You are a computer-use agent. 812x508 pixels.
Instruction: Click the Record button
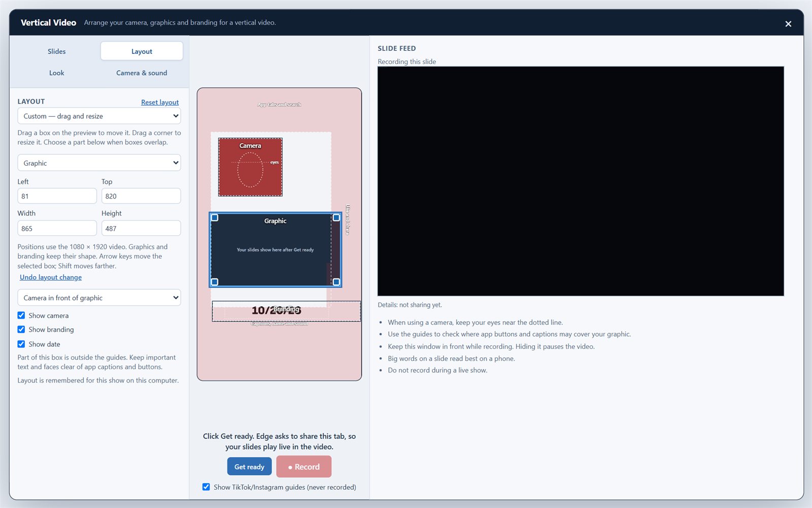304,466
